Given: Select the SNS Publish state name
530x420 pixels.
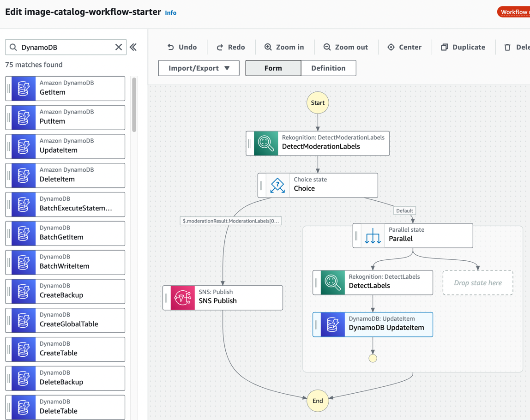Looking at the screenshot, I should [218, 301].
